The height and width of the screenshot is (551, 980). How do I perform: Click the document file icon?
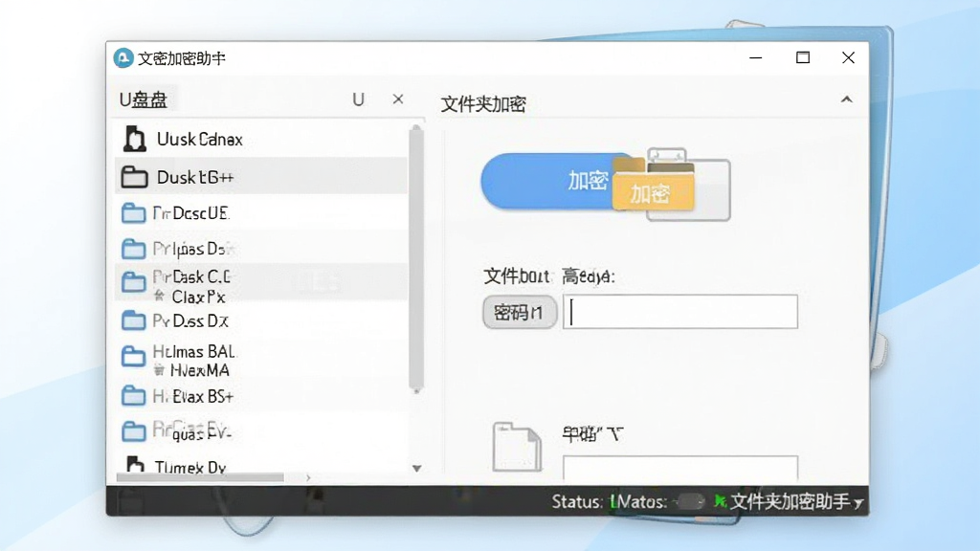point(516,447)
